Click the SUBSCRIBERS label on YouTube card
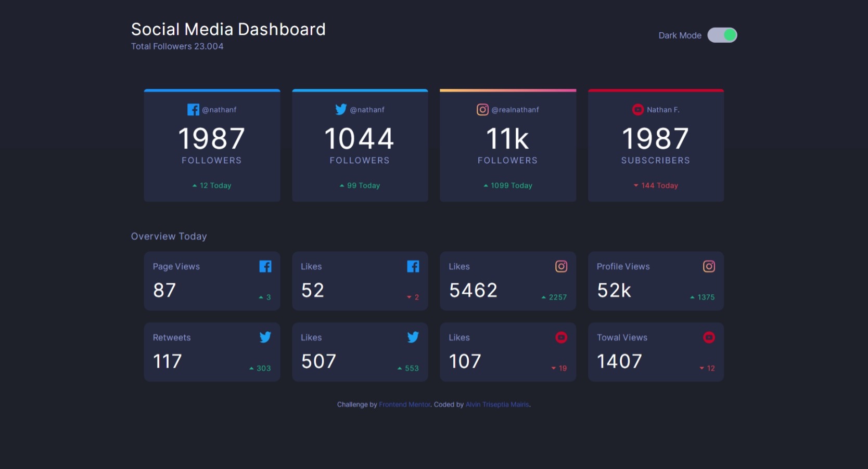Viewport: 868px width, 469px height. 656,161
